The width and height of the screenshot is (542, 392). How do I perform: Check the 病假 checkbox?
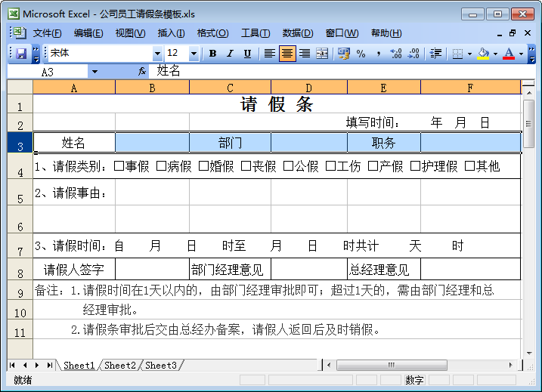161,165
